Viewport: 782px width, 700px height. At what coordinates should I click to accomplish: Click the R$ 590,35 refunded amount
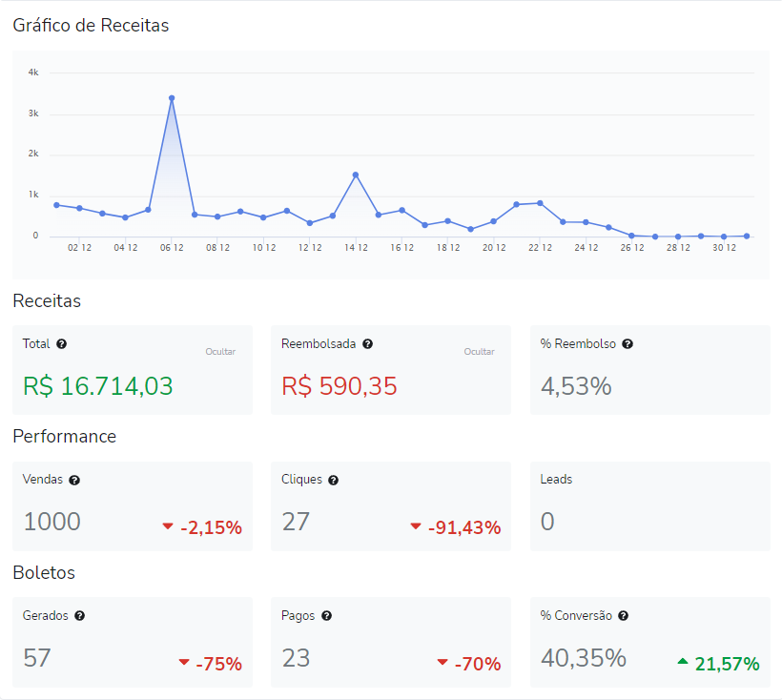point(340,386)
